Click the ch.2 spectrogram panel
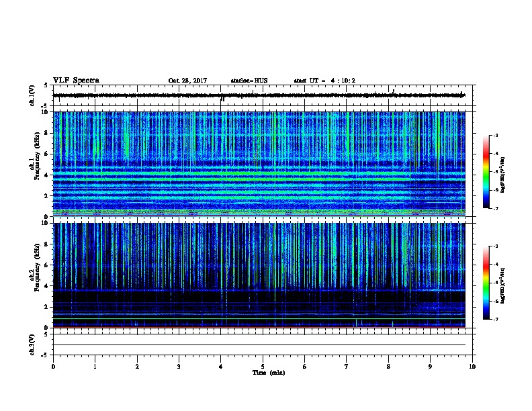Screen dimensions: 532x411 tap(259, 275)
